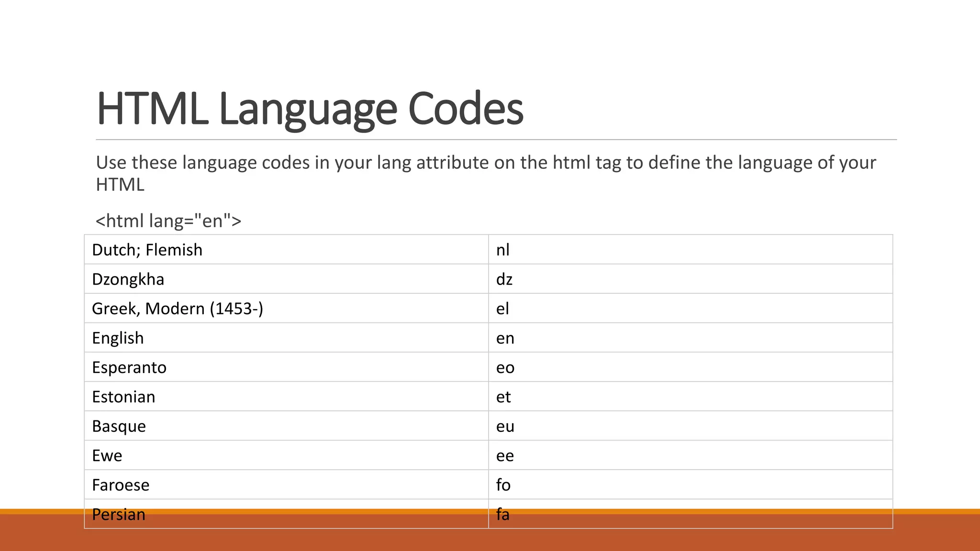The width and height of the screenshot is (980, 551).
Task: Select the 'ee' code cell
Action: (x=690, y=455)
